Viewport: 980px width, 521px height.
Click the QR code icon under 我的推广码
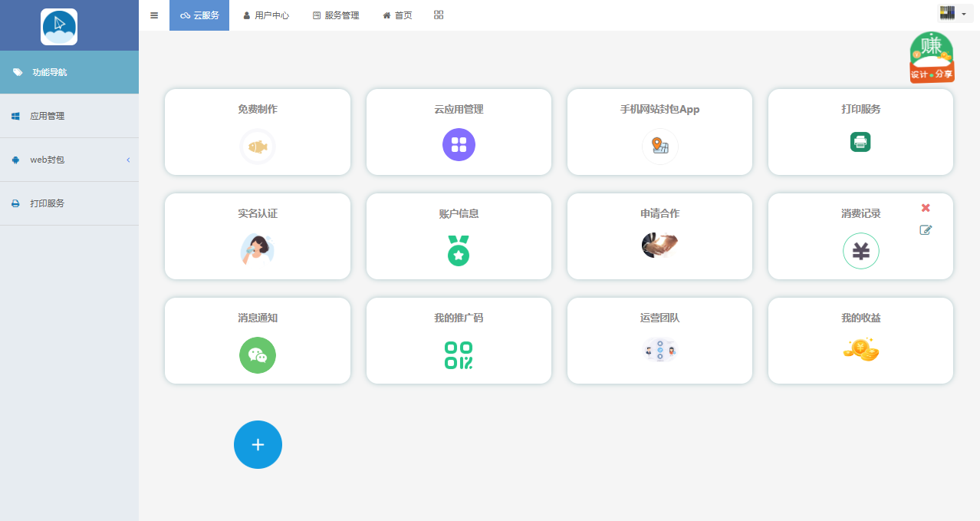(x=459, y=355)
